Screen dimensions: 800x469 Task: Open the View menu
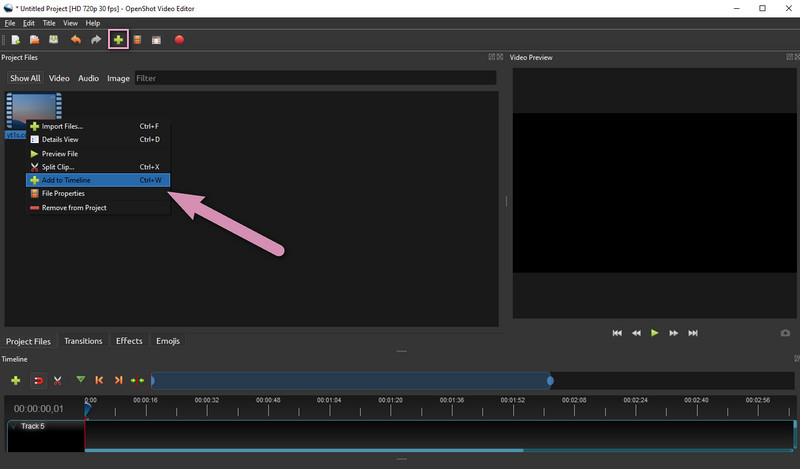70,23
